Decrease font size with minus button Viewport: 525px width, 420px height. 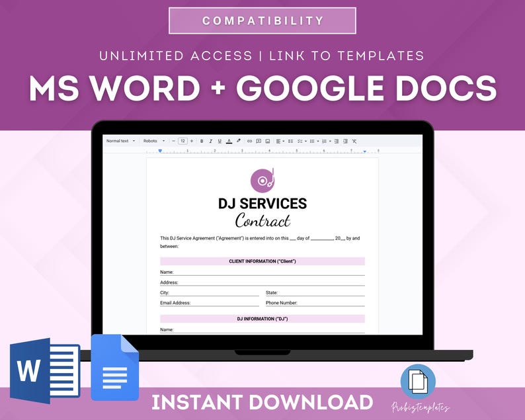[173, 141]
